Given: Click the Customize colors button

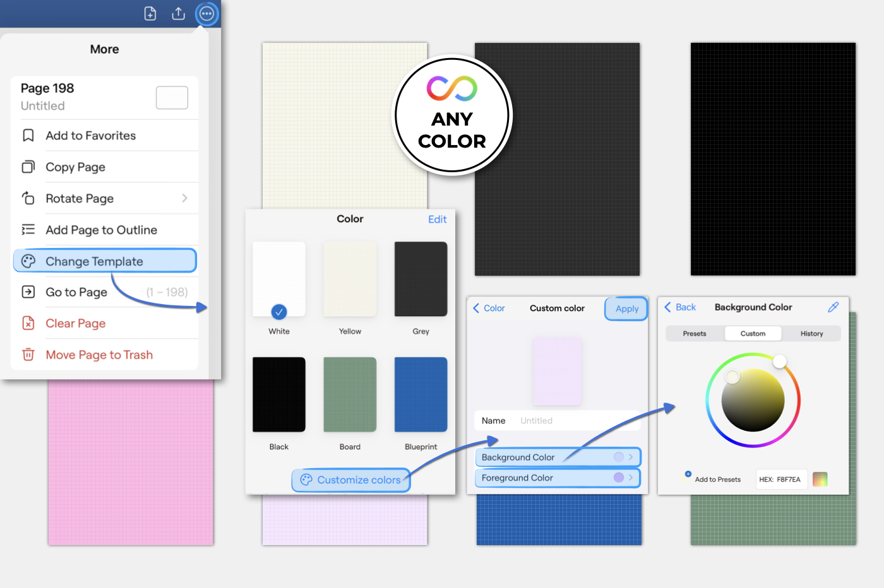Looking at the screenshot, I should point(351,480).
